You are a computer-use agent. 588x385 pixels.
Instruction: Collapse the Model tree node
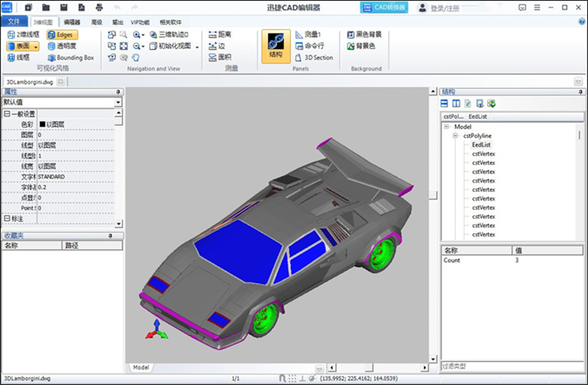click(447, 127)
